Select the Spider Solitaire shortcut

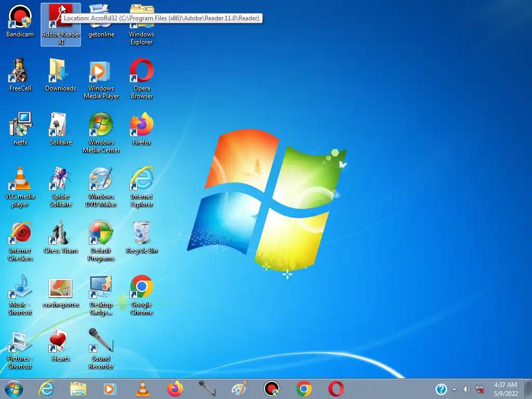(x=61, y=187)
